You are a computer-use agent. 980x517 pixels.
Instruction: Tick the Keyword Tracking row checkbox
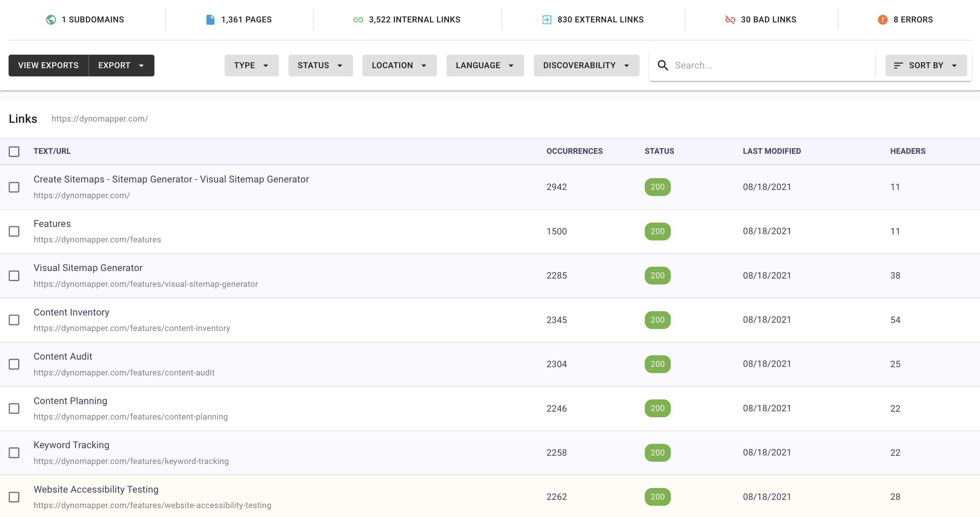tap(14, 453)
